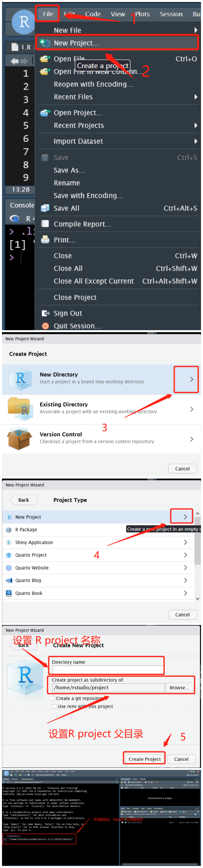
Task: Click the Sign Out icon
Action: tap(46, 313)
